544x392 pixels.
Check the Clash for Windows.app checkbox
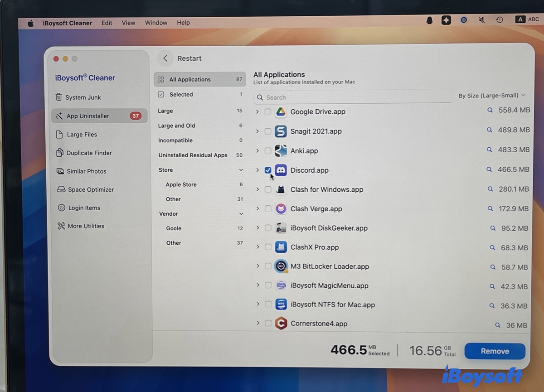click(268, 189)
